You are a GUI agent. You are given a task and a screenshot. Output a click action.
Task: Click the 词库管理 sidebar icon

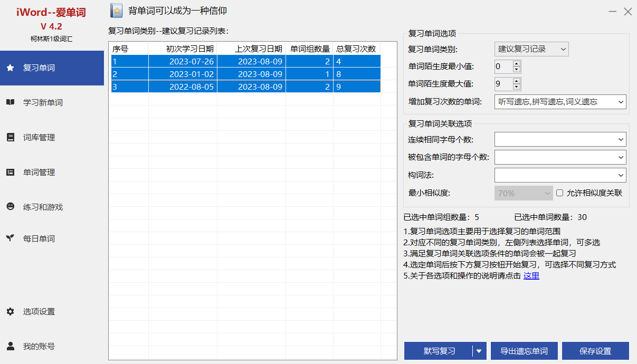(10, 138)
